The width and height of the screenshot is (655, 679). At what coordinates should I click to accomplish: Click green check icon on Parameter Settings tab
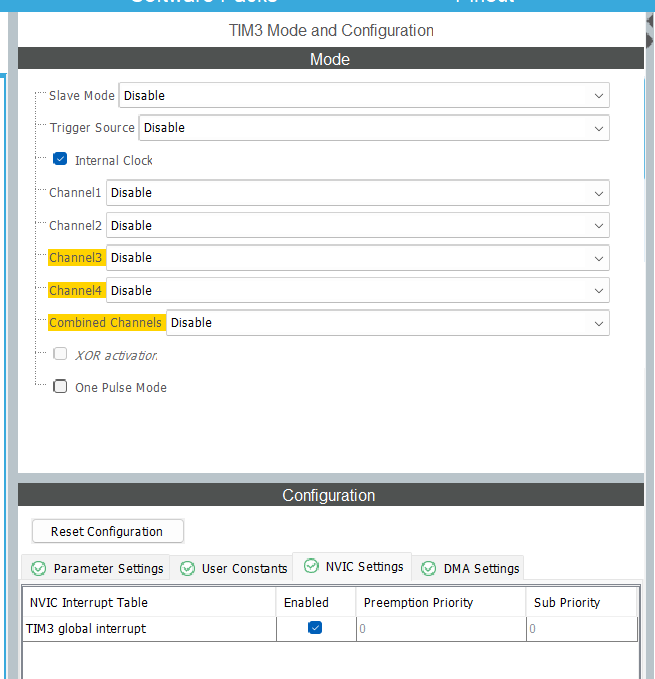(x=39, y=568)
